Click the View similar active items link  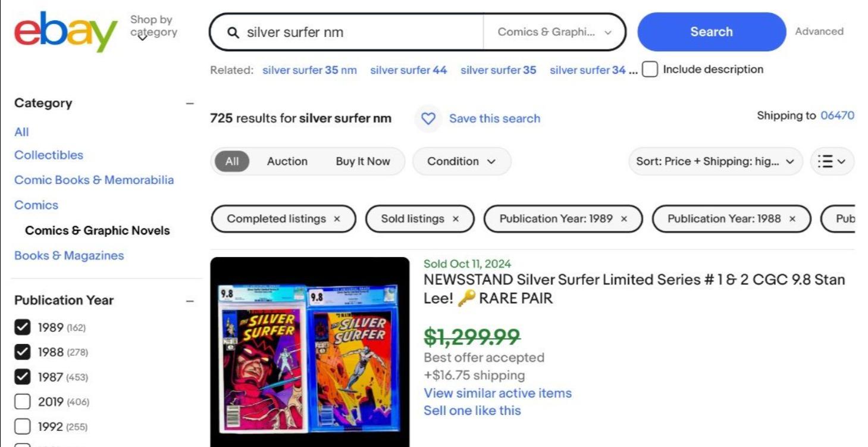pyautogui.click(x=497, y=393)
